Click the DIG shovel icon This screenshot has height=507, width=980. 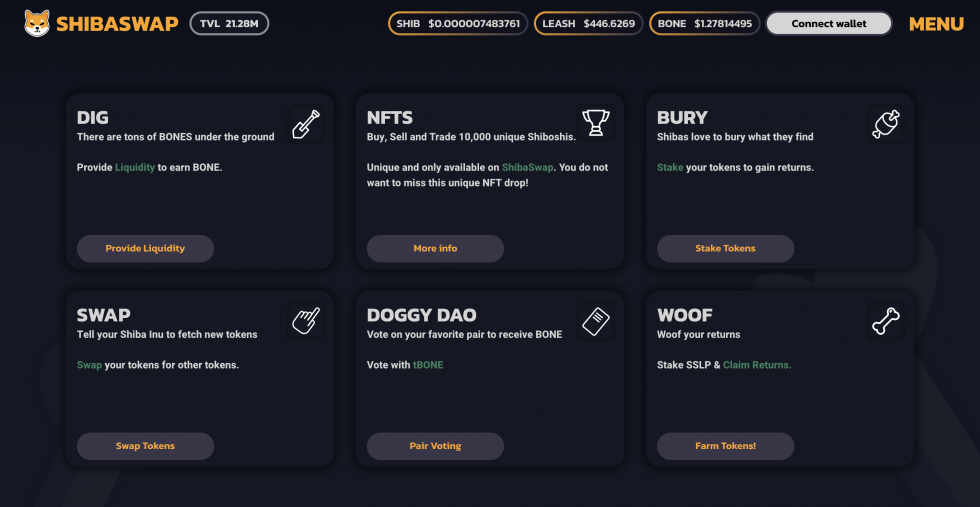coord(305,124)
